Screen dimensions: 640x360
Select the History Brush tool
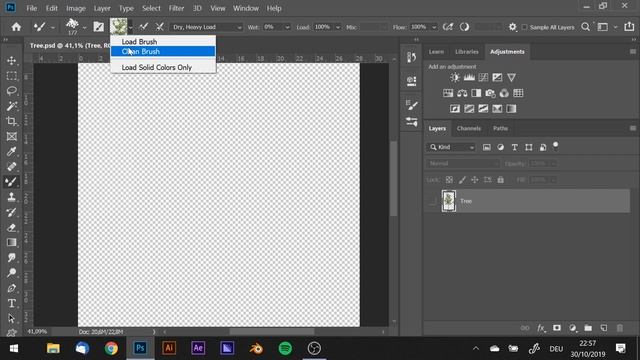[x=11, y=212]
